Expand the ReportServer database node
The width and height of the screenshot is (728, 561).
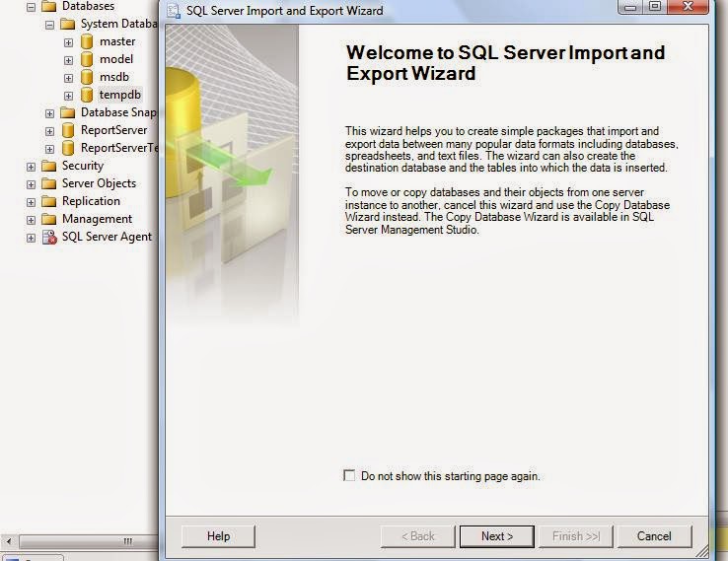pos(49,131)
